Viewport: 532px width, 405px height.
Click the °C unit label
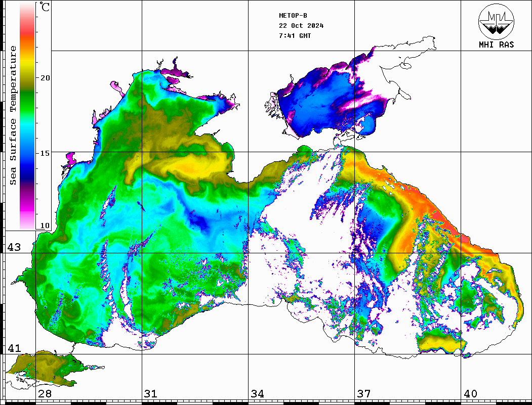click(45, 7)
